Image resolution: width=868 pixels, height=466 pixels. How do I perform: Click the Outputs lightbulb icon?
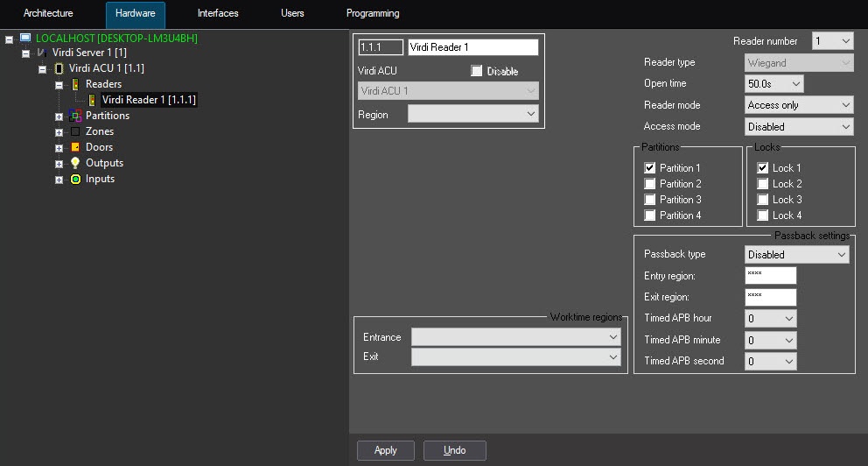coord(75,163)
